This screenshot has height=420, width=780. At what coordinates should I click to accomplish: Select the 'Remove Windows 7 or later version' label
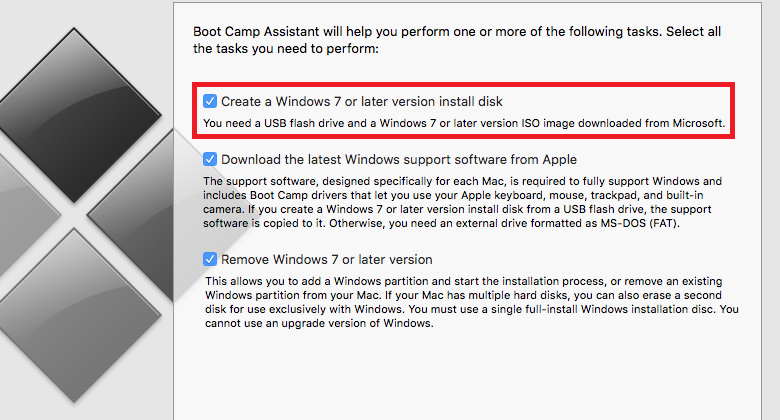[326, 260]
